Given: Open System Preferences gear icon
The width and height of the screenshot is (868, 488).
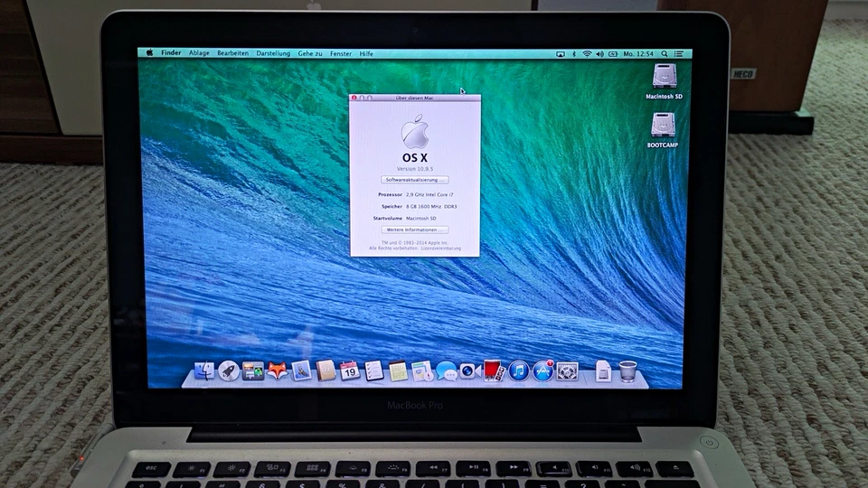Looking at the screenshot, I should 568,371.
